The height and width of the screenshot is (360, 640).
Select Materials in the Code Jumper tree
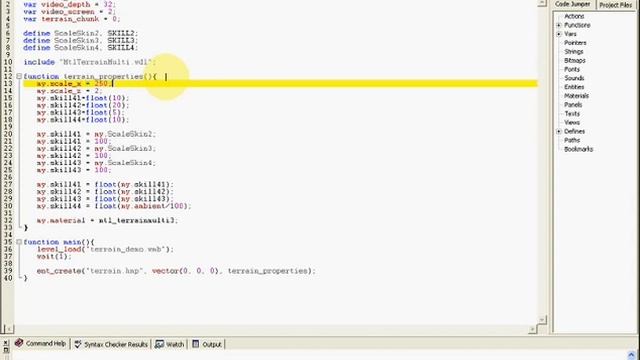click(576, 96)
